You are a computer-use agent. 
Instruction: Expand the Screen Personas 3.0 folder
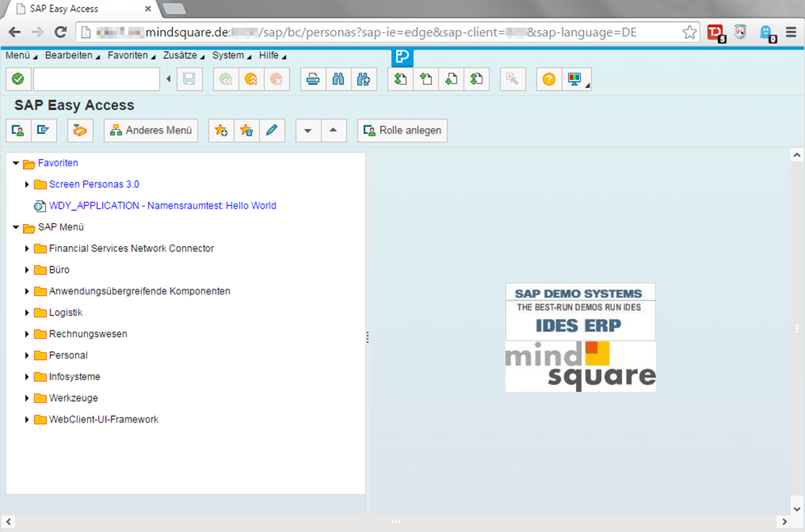point(27,184)
